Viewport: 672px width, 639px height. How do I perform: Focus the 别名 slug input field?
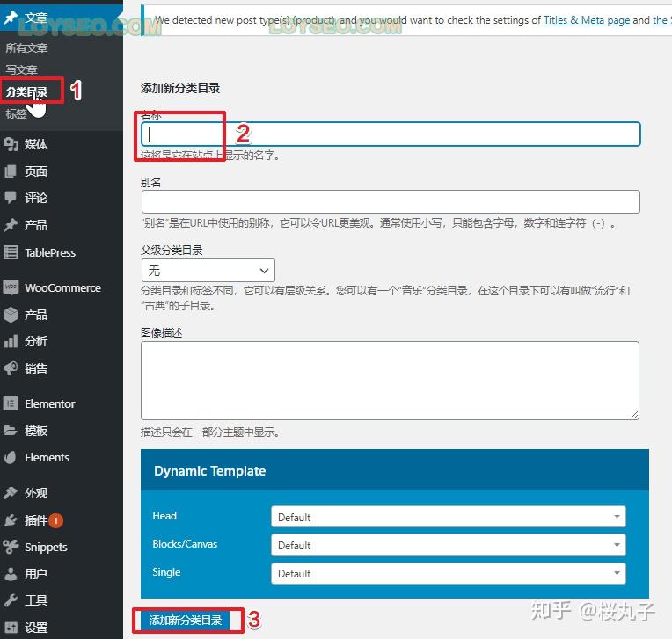click(391, 202)
